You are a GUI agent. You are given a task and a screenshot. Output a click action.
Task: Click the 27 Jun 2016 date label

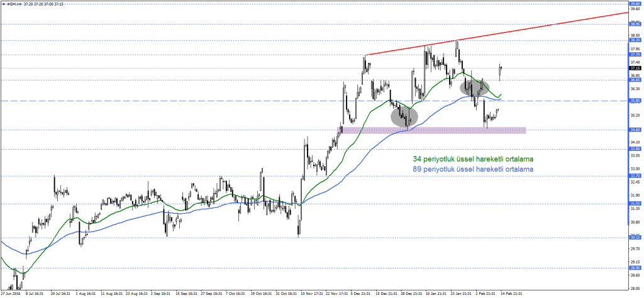(11, 294)
